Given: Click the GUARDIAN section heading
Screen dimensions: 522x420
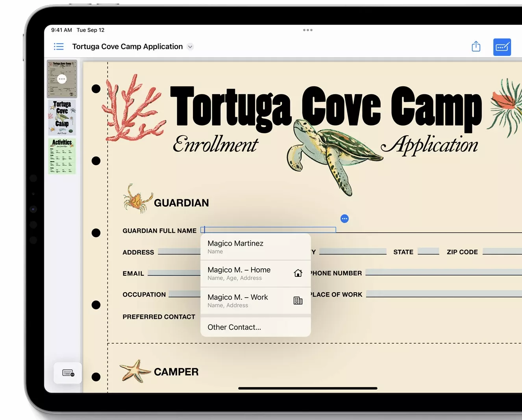Looking at the screenshot, I should click(x=181, y=203).
